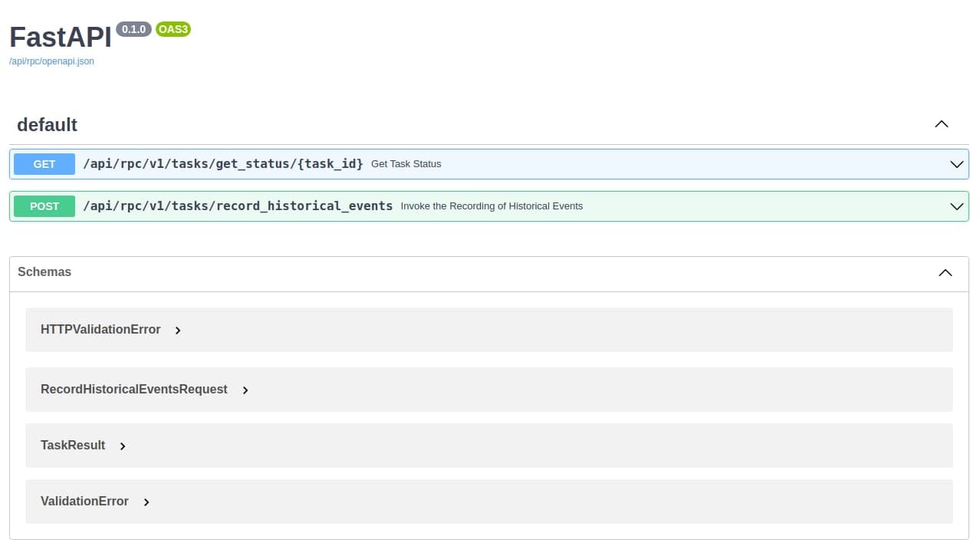
Task: Click the 0.1.0 version badge
Action: click(x=134, y=29)
